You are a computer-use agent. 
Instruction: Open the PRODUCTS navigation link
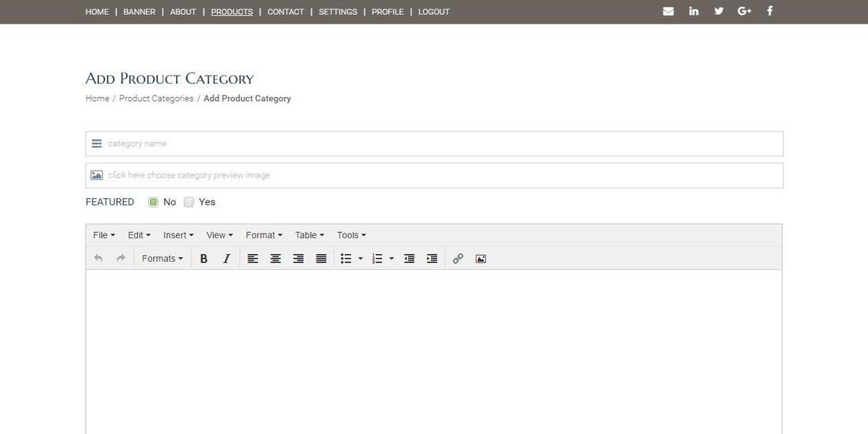[x=232, y=12]
